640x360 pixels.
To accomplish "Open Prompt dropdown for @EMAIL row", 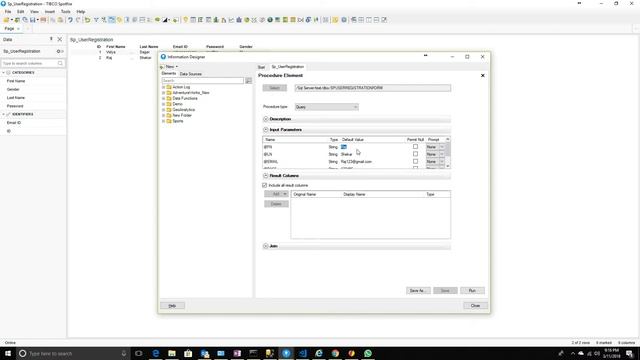I will point(442,162).
